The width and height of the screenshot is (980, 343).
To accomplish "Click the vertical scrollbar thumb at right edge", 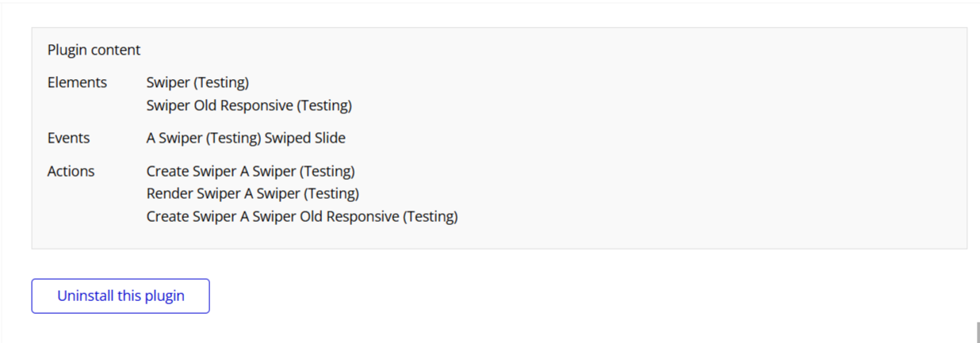I will [978, 331].
